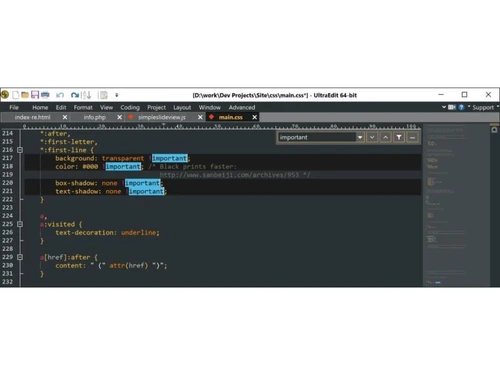Click the UltraEdit application logo icon
The width and height of the screenshot is (500, 375).
(x=5, y=95)
